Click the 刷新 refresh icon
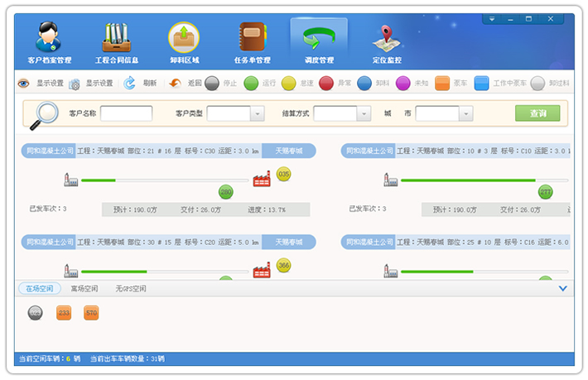The image size is (588, 380). click(x=130, y=84)
